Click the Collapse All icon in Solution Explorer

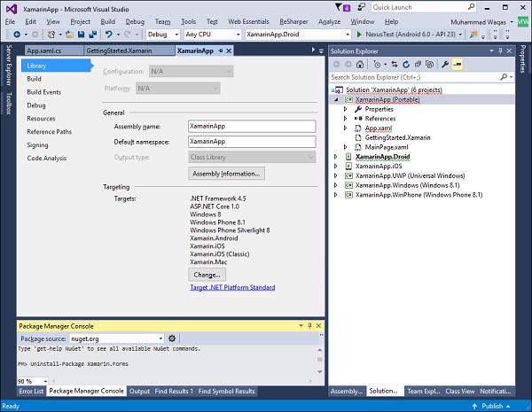[x=418, y=64]
